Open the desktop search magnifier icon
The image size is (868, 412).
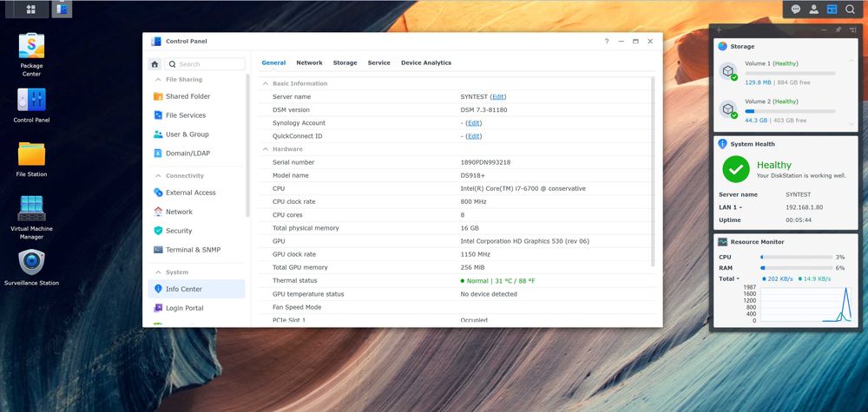click(850, 9)
